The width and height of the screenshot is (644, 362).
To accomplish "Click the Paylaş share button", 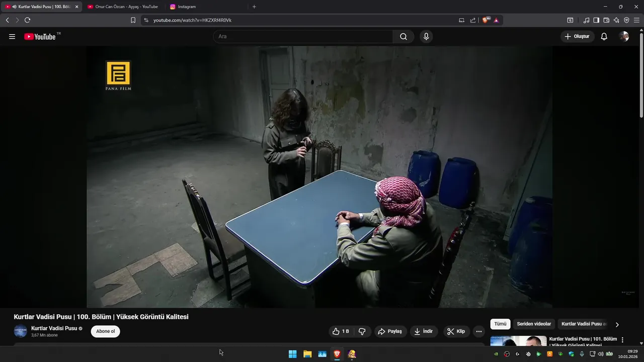I will [389, 331].
